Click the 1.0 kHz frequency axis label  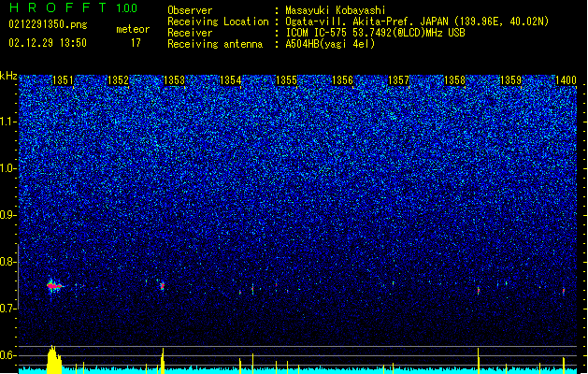(x=7, y=168)
